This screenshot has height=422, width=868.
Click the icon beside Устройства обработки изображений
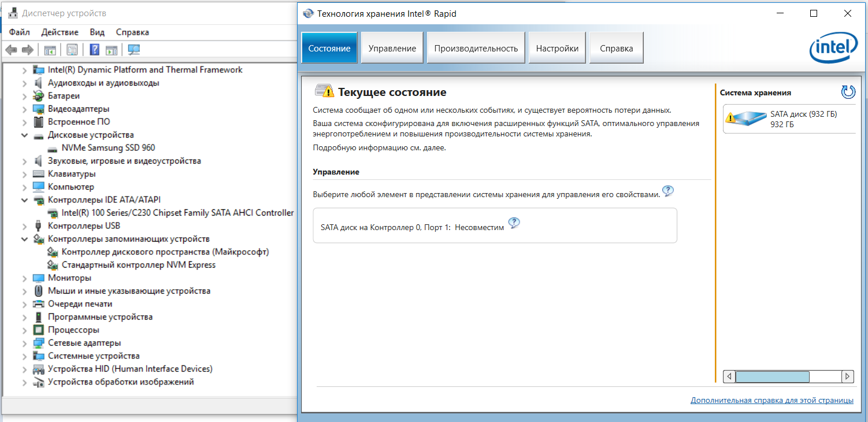(x=39, y=382)
